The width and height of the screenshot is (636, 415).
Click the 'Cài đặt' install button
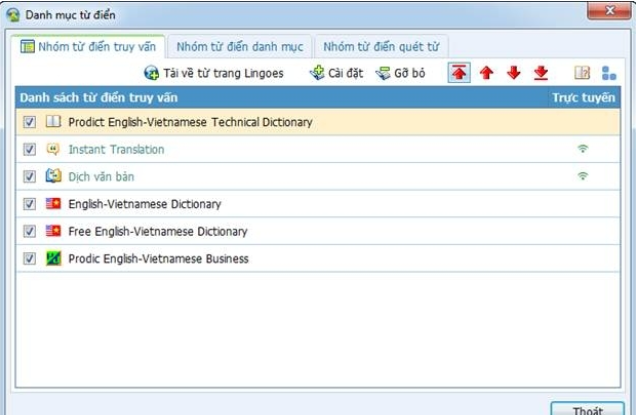[x=336, y=73]
